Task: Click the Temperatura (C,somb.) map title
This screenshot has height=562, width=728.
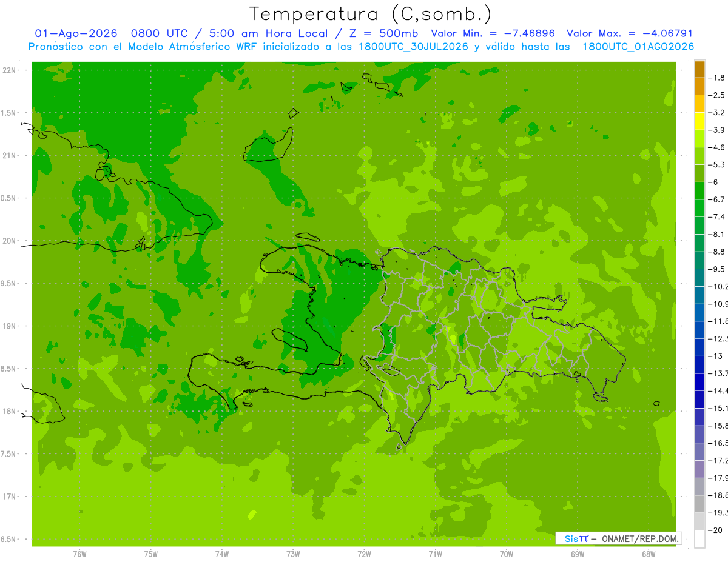Action: [371, 15]
